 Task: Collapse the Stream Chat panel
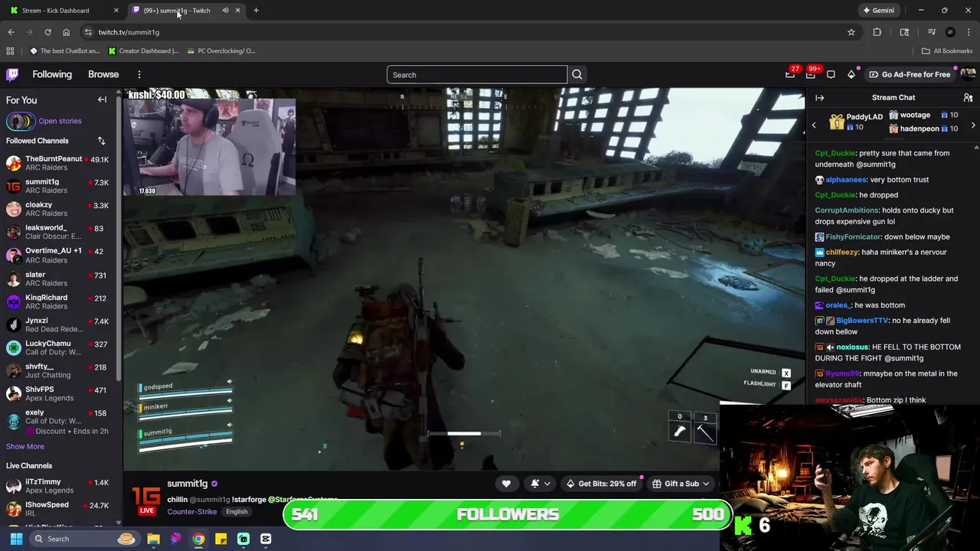[819, 98]
